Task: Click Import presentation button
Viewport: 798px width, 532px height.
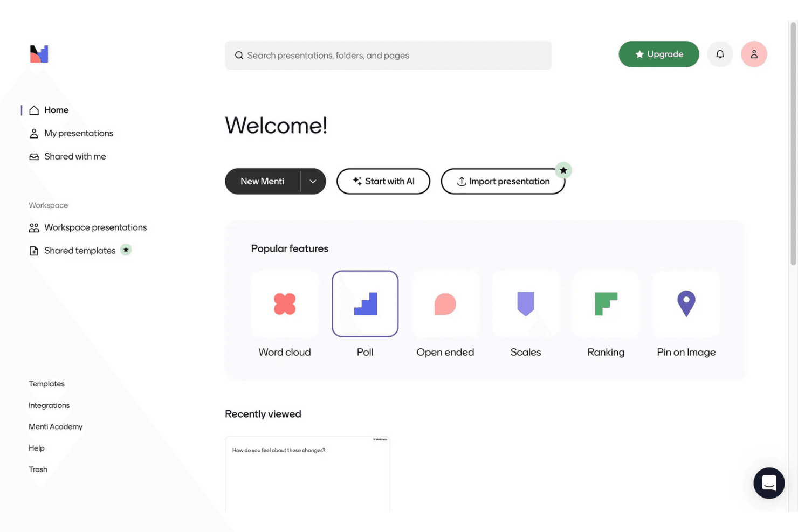Action: pyautogui.click(x=503, y=181)
